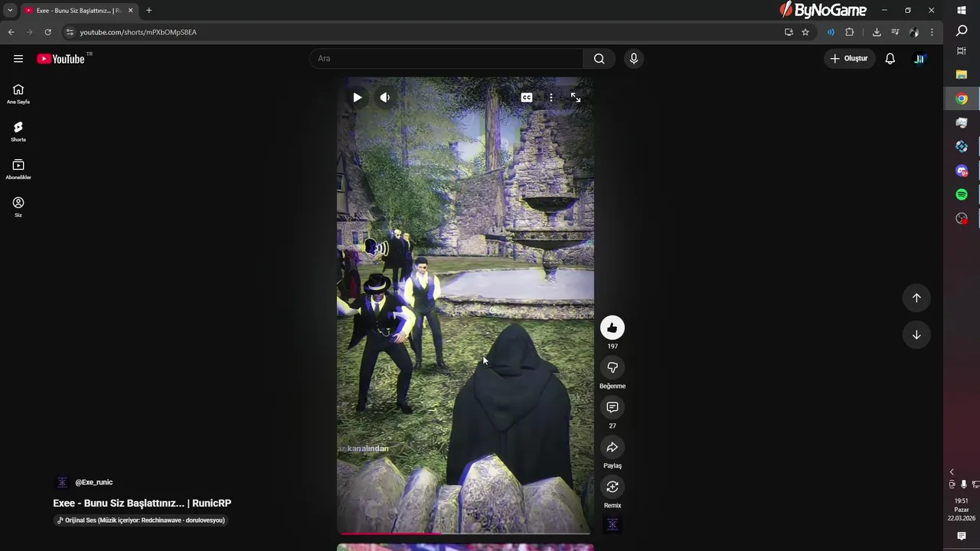Open the Windows notification center

(962, 536)
